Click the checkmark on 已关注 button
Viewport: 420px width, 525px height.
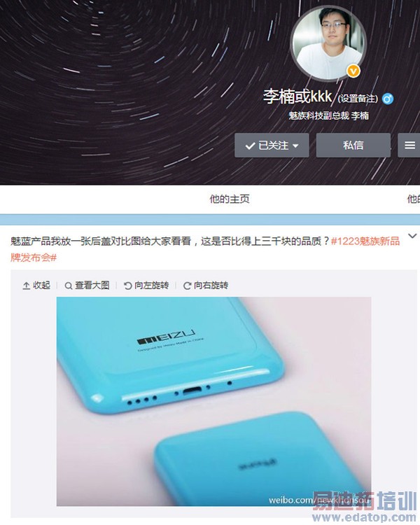(x=250, y=146)
